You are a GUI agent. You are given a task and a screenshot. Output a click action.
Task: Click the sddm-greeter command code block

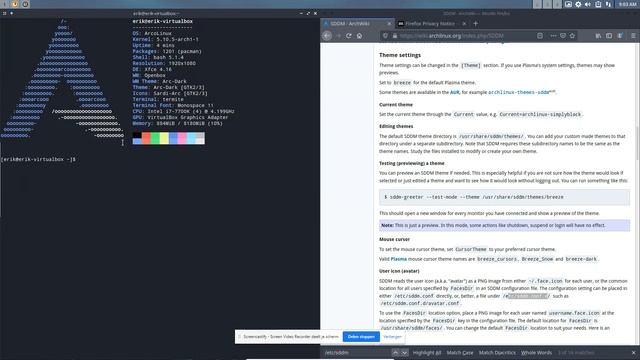(x=504, y=197)
